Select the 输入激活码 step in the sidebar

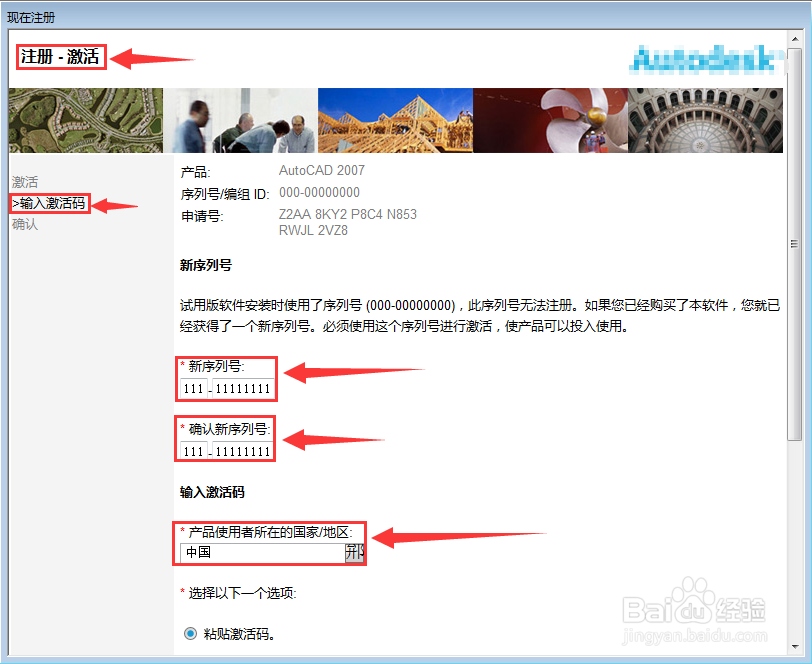(49, 204)
